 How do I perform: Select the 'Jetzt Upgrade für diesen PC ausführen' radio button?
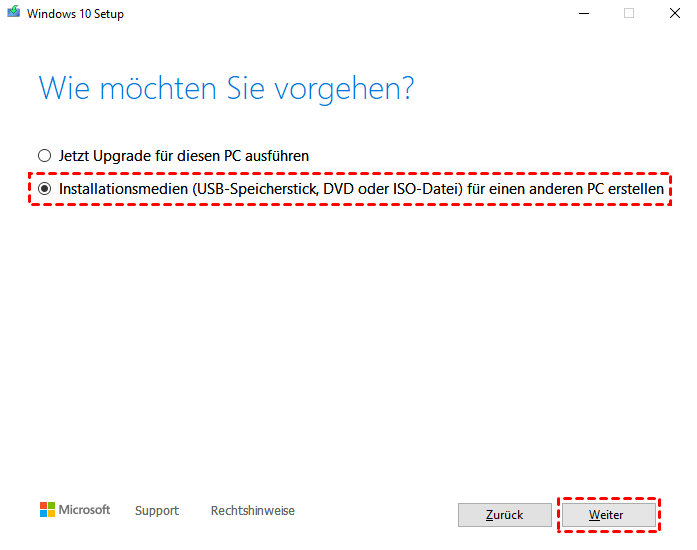click(x=43, y=156)
